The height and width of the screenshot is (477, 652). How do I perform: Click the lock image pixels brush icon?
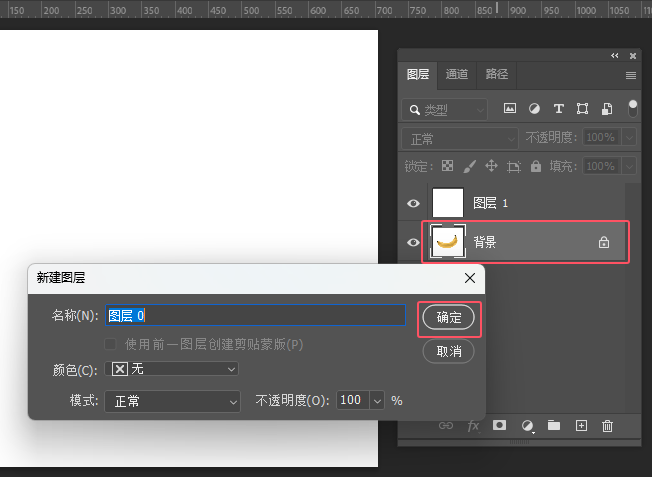(469, 166)
